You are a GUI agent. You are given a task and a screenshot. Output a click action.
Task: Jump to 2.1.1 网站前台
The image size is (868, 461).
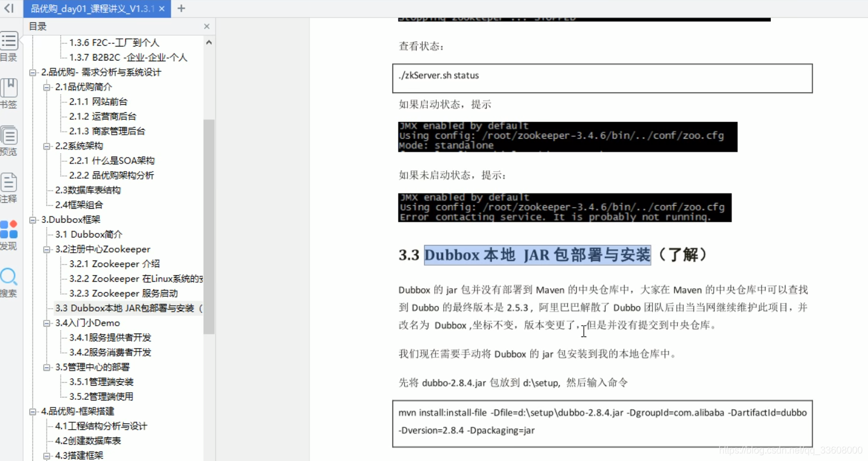pyautogui.click(x=98, y=102)
